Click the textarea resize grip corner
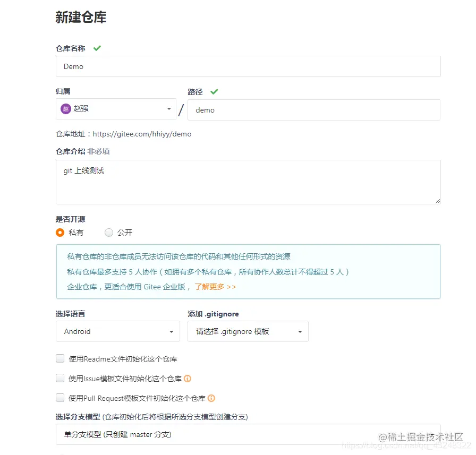The image size is (476, 455). coord(438,201)
